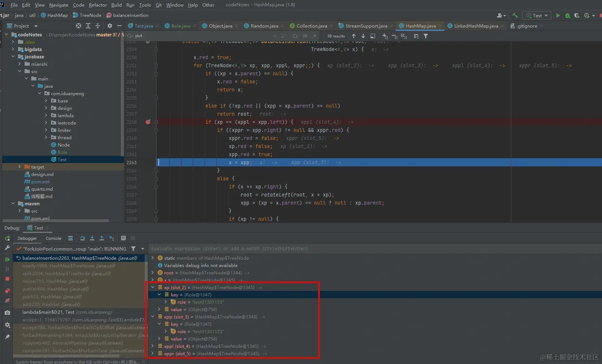Mute all breakpoints
This screenshot has height=364, width=602.
7,300
